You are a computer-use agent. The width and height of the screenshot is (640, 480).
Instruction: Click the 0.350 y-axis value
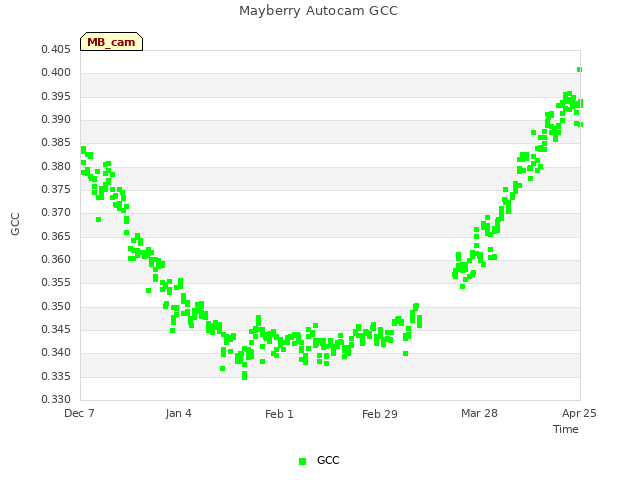pos(56,307)
